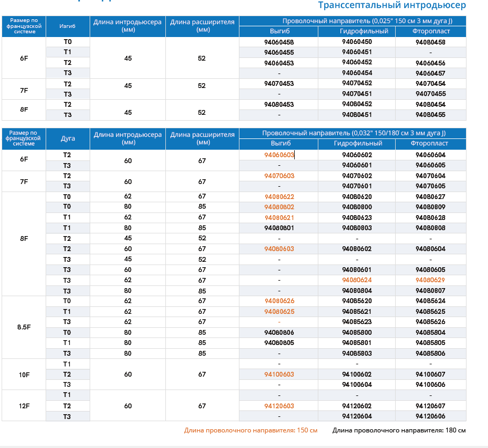
Task: Click orange code 94100603
Action: pos(279,374)
